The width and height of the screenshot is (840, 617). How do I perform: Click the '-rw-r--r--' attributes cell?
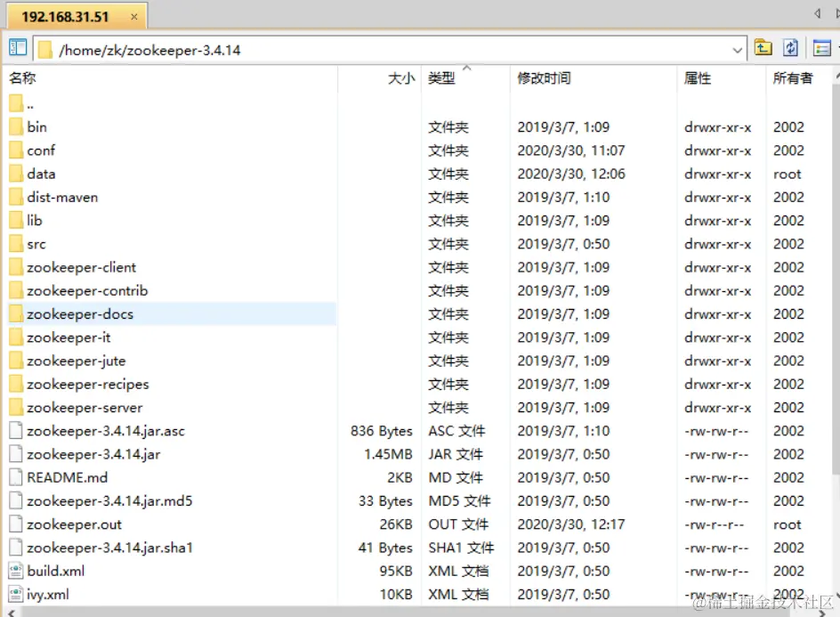(x=715, y=524)
